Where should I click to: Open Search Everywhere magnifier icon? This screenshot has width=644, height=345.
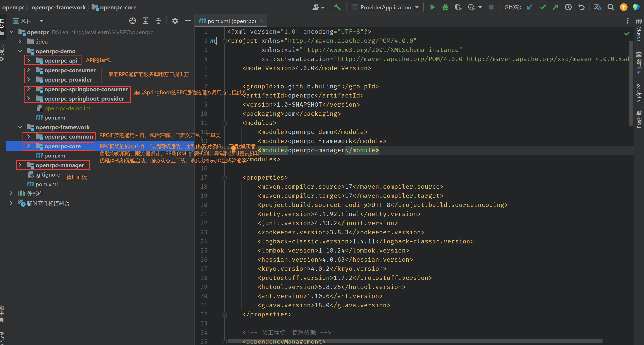coord(611,7)
